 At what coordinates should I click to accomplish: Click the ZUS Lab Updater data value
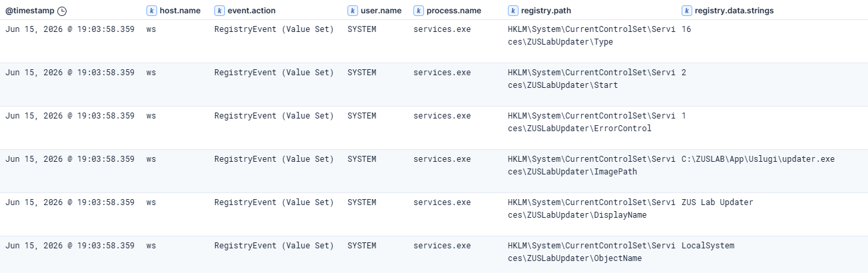(718, 202)
